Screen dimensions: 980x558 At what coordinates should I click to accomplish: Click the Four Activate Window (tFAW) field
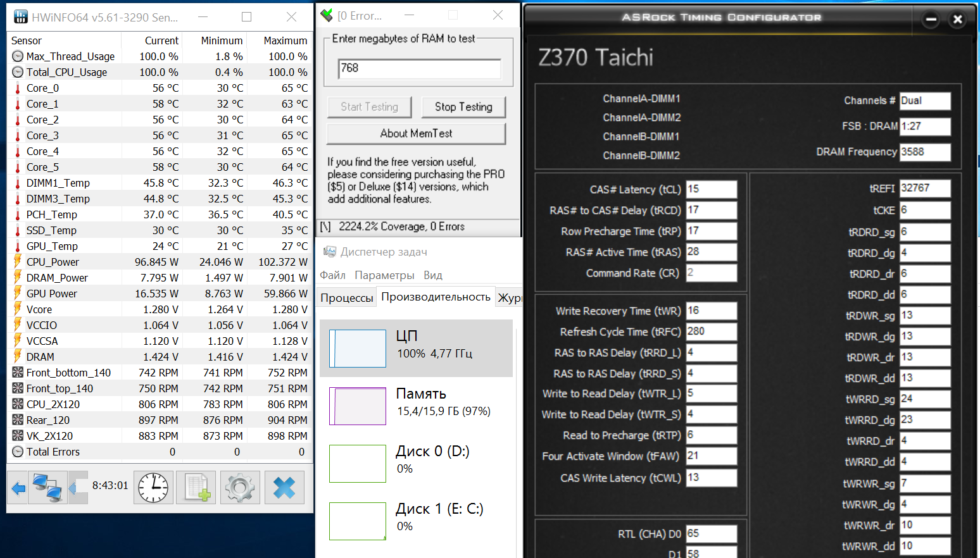(x=712, y=456)
